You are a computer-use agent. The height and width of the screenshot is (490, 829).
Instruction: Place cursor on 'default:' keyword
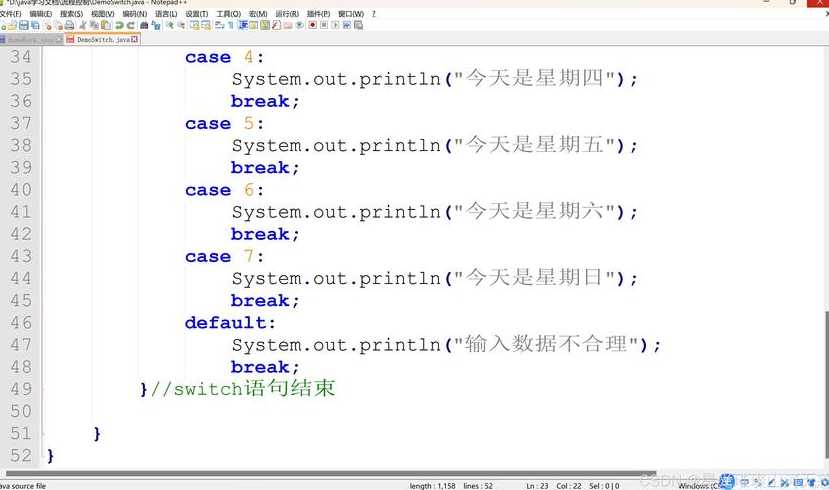click(x=230, y=322)
